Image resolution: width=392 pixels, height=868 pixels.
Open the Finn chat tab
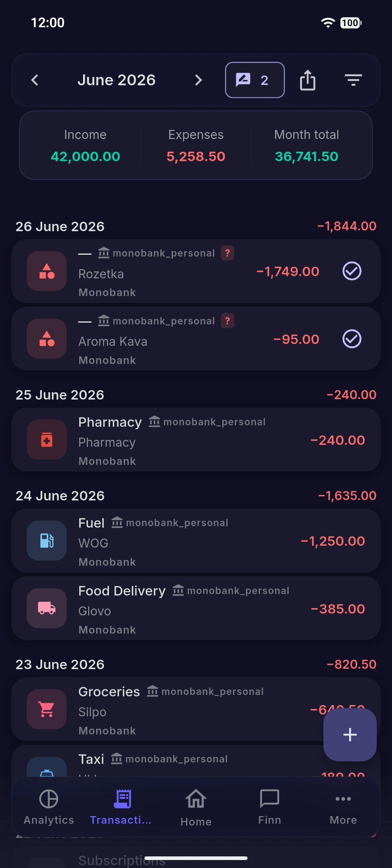[270, 807]
